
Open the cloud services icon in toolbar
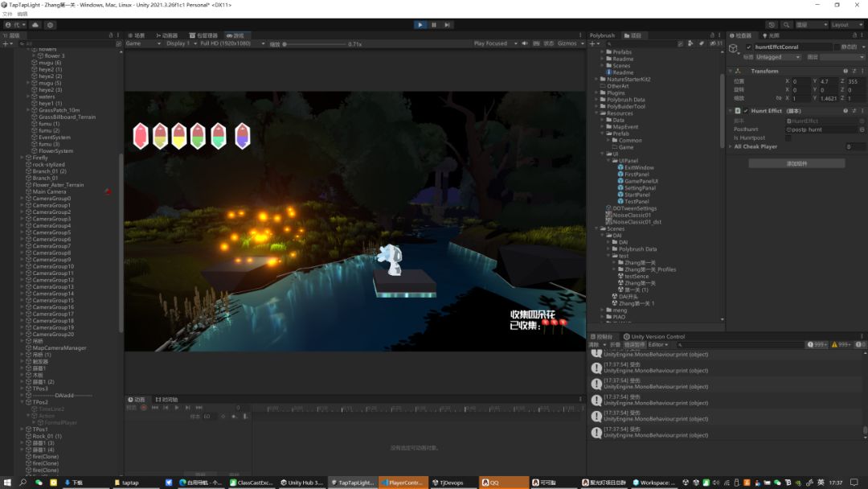[35, 25]
